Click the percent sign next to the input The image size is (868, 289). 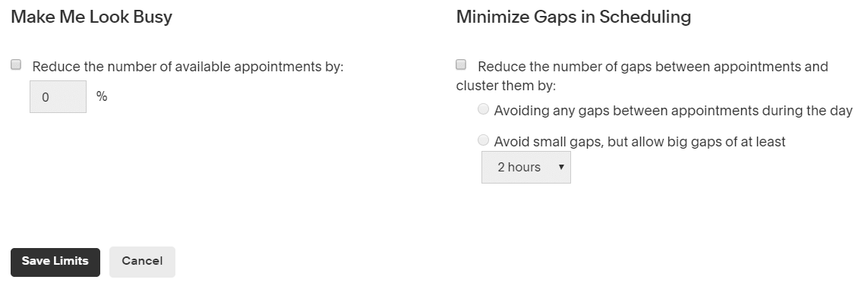click(x=102, y=96)
